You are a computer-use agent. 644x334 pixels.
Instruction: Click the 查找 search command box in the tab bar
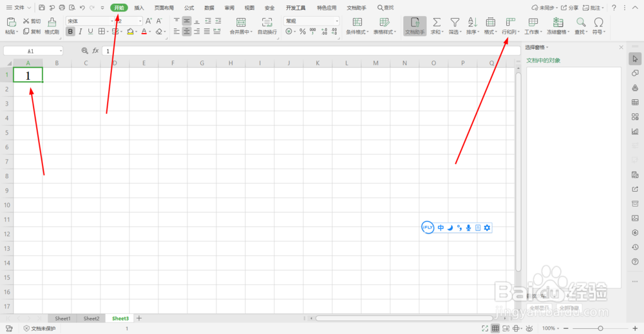(386, 8)
